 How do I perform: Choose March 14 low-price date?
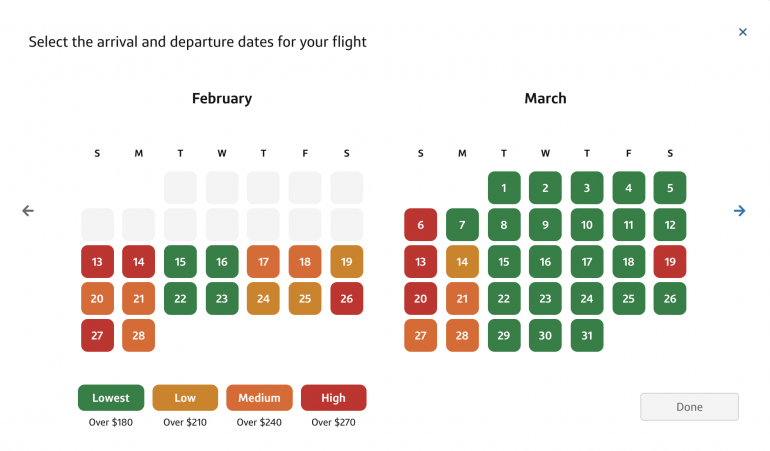tap(462, 262)
